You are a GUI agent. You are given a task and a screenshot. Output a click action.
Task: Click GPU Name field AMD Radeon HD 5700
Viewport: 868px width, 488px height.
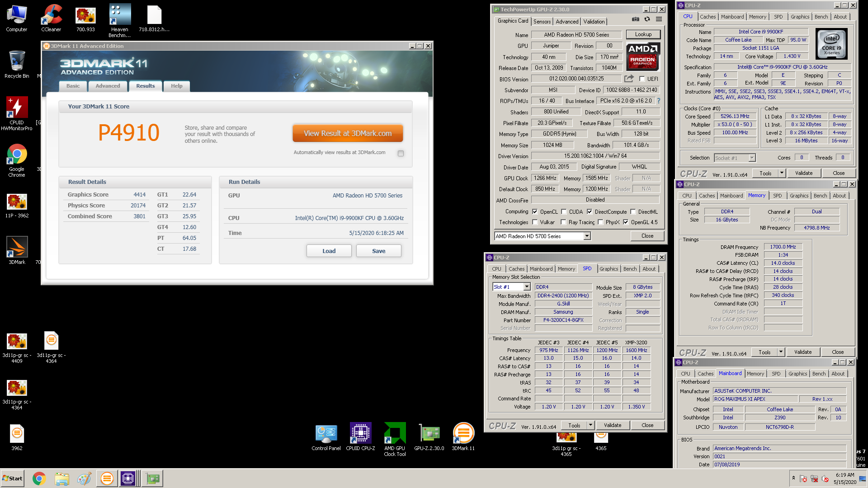click(576, 34)
